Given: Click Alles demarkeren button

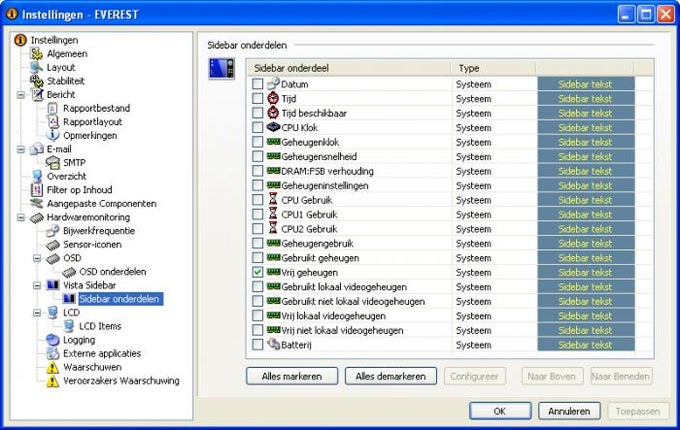Looking at the screenshot, I should [391, 376].
